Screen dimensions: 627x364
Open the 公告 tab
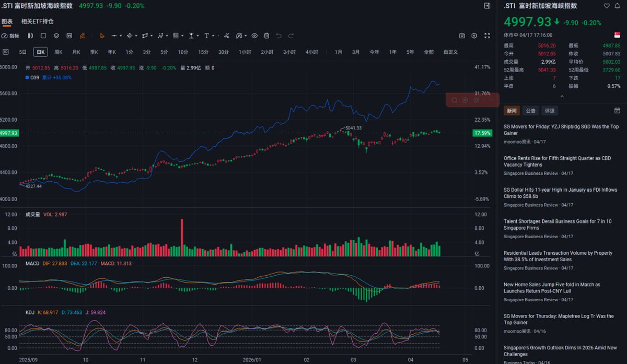pyautogui.click(x=531, y=111)
